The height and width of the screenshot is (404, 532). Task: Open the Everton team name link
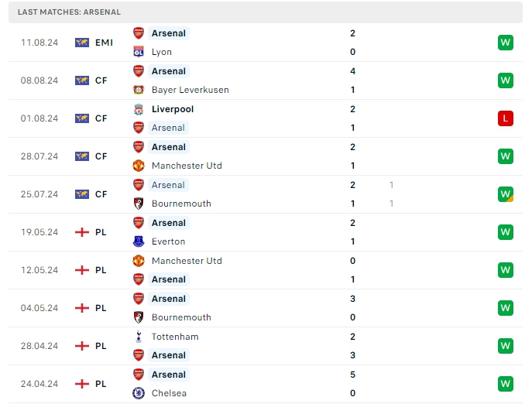[x=168, y=241]
